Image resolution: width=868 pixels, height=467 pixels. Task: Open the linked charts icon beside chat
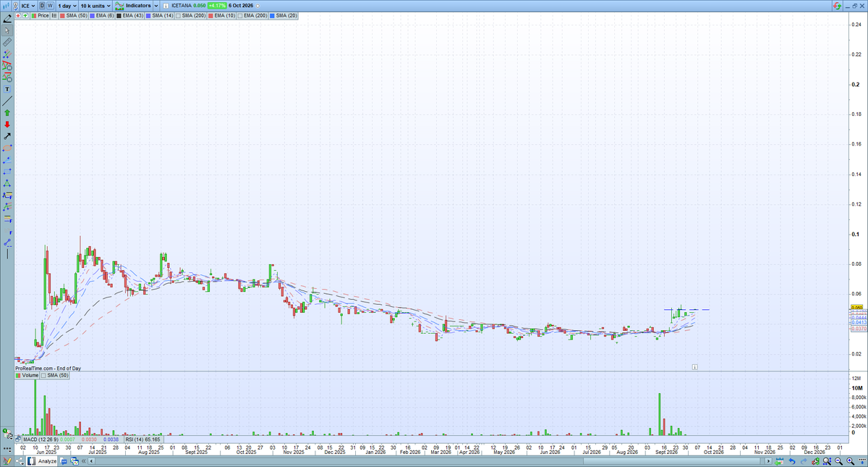pos(75,461)
